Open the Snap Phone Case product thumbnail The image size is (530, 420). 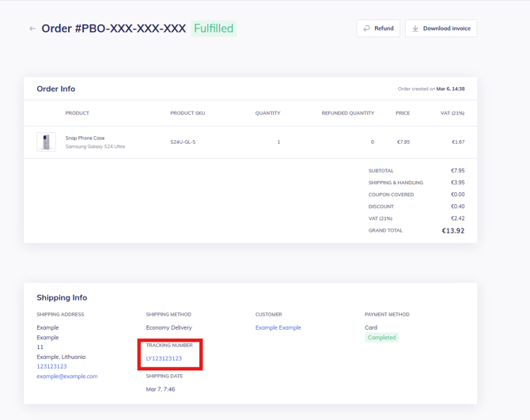pos(46,142)
